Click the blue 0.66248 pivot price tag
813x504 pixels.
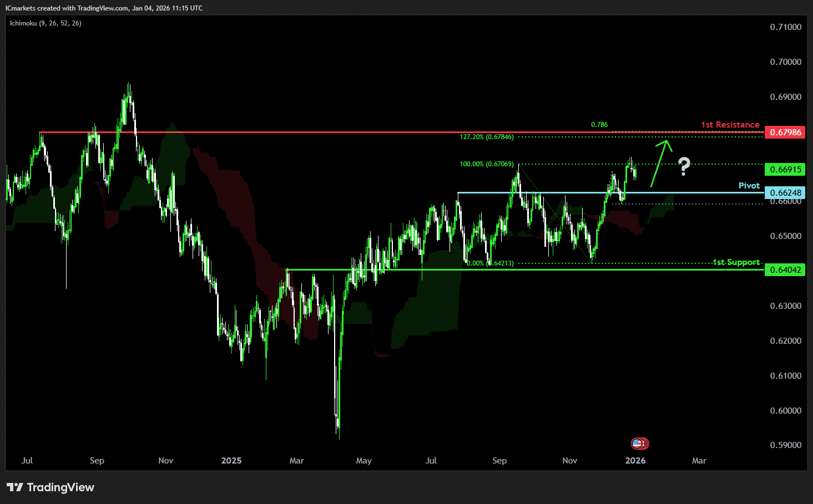[x=785, y=193]
